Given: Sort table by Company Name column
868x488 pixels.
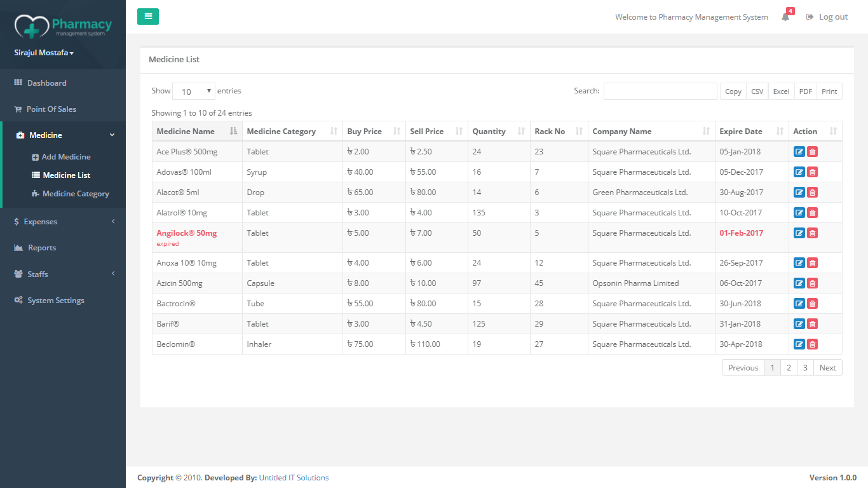Looking at the screenshot, I should 651,132.
